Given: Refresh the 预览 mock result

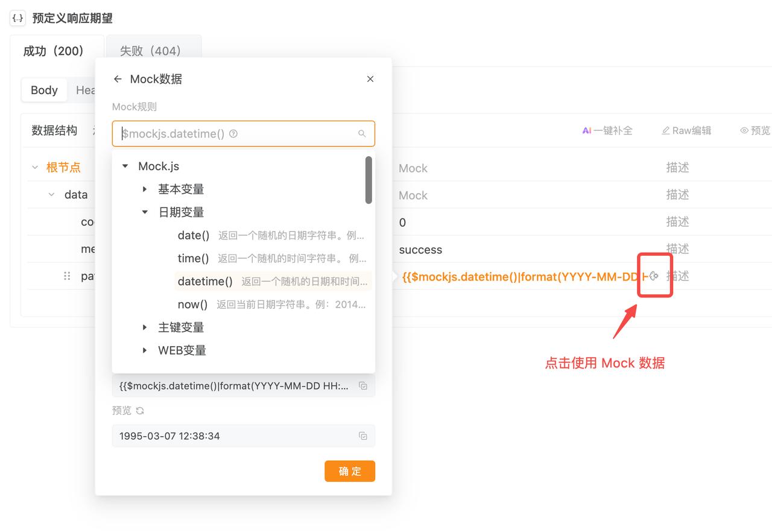Looking at the screenshot, I should coord(140,411).
